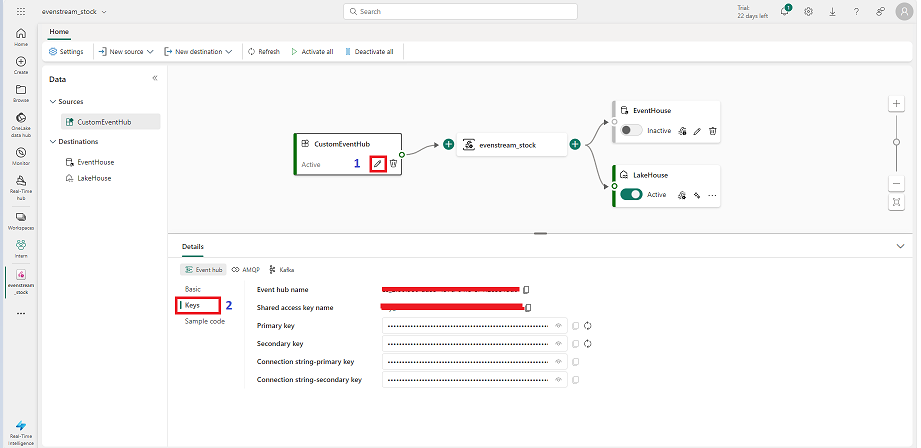Open the feedback icon in the header
Viewport: 921px width, 448px height.
pyautogui.click(x=880, y=12)
